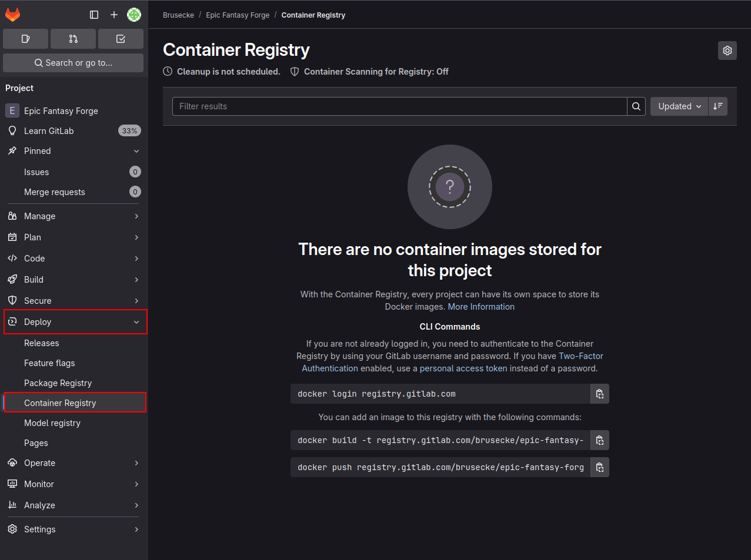751x560 pixels.
Task: Open the to-do list shortcut button
Action: 121,39
